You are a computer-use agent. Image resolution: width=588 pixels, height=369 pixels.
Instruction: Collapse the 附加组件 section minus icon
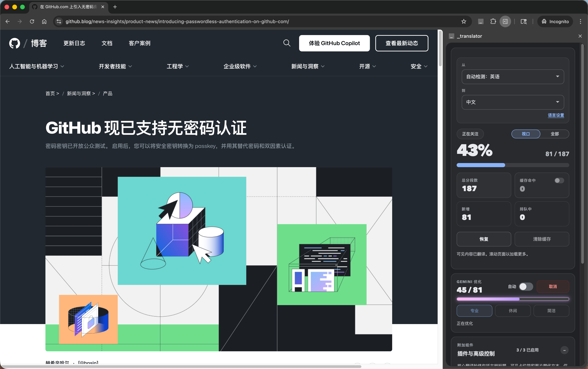click(564, 350)
